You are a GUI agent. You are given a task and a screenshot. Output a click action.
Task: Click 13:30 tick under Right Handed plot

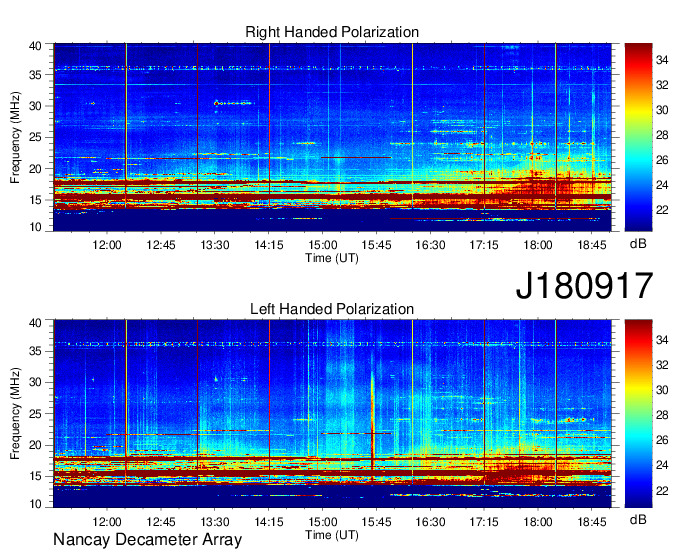[x=215, y=245]
